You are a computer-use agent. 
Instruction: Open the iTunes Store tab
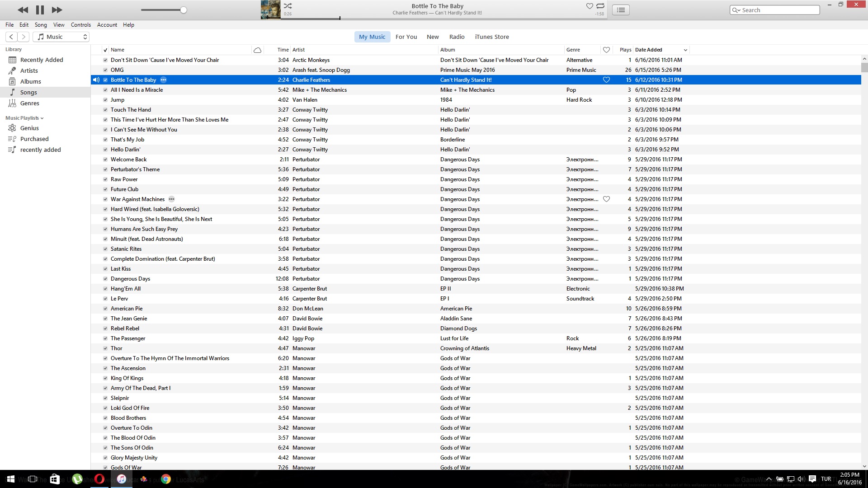click(492, 37)
